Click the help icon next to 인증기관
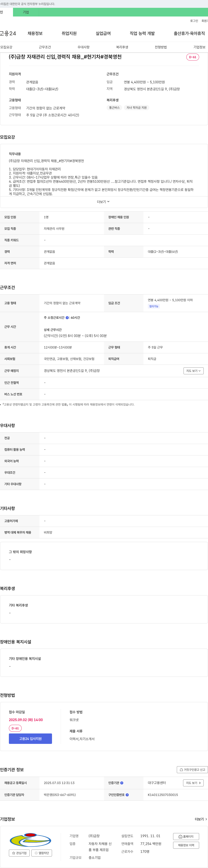Viewport: 208px width, 868px height. 122,783
